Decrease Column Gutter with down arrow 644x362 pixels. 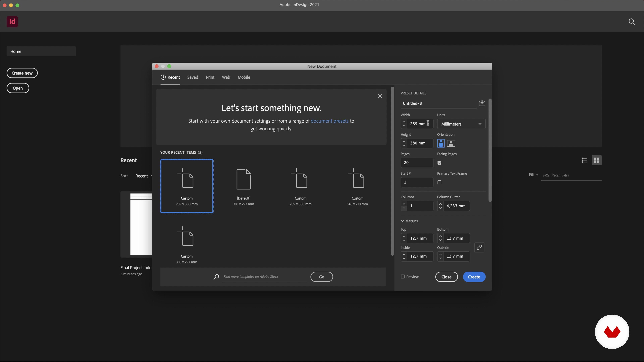coord(441,208)
